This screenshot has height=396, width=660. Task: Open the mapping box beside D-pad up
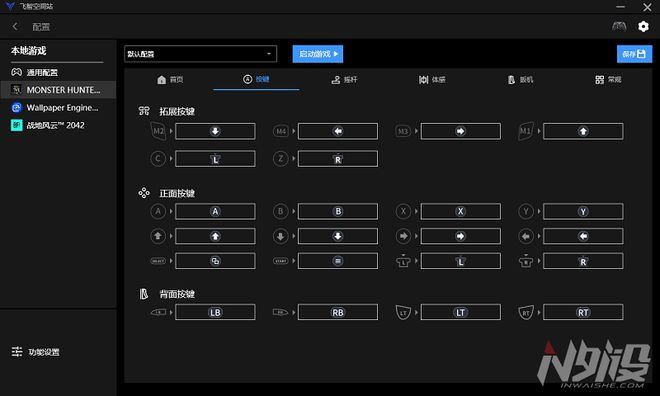coord(215,236)
